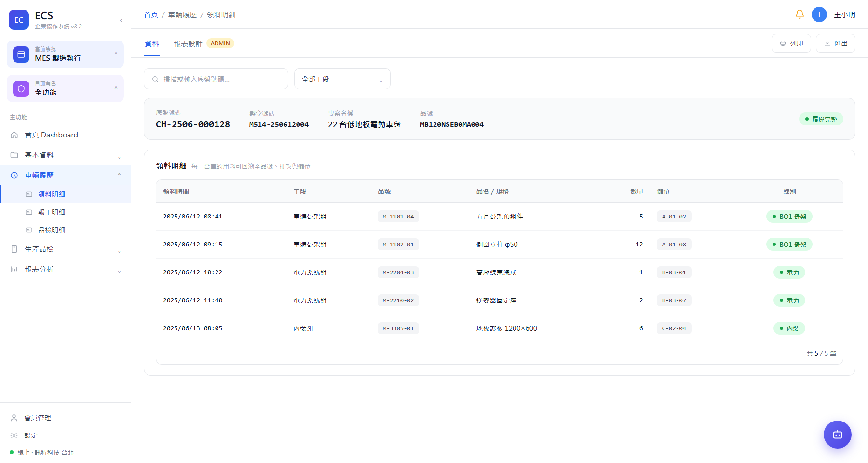Click chassis number CH-2506-000128
The image size is (868, 463).
point(193,124)
